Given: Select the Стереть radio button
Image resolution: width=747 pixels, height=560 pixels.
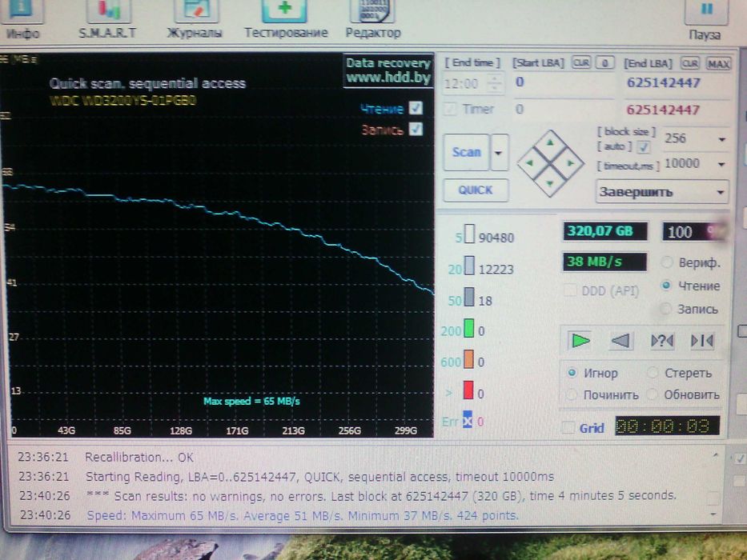Looking at the screenshot, I should pos(653,372).
